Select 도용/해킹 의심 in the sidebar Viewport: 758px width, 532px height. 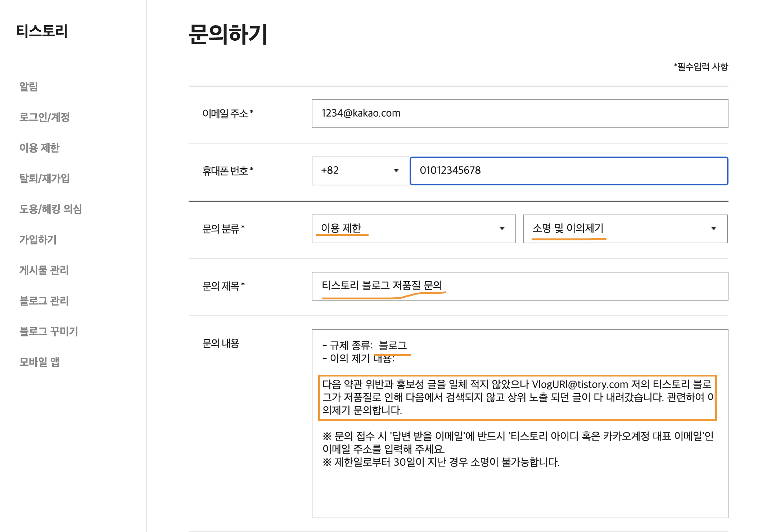coord(51,210)
